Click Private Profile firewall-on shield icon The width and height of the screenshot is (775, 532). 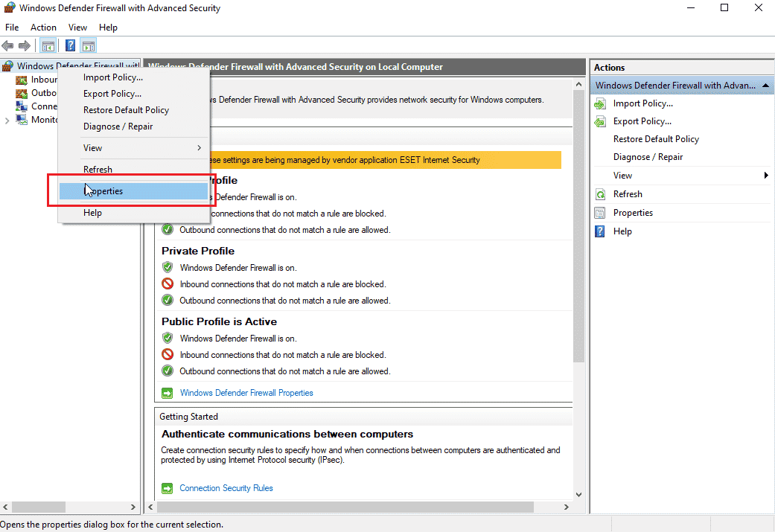[x=168, y=267]
